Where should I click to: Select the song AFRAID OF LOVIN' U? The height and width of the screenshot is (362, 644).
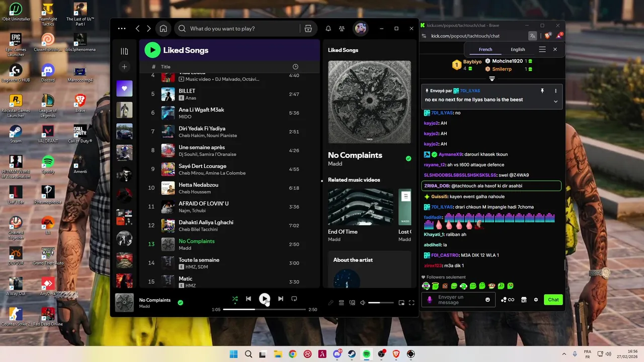click(229, 207)
